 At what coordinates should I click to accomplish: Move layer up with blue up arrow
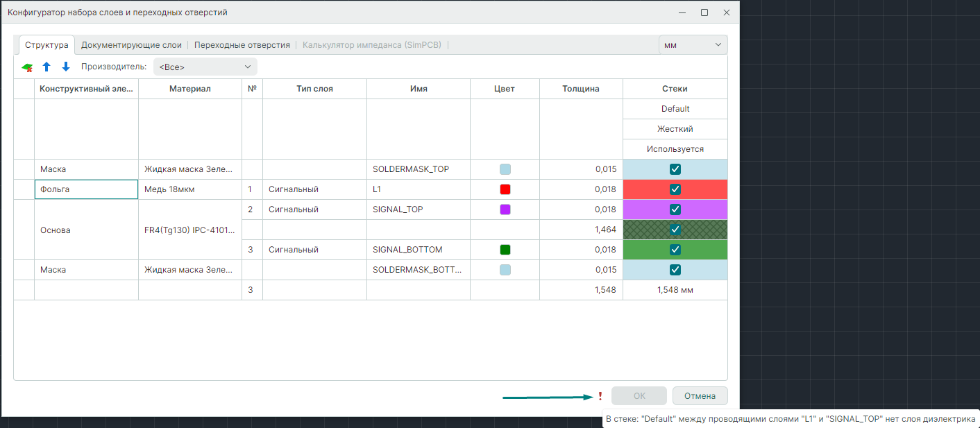(x=47, y=67)
